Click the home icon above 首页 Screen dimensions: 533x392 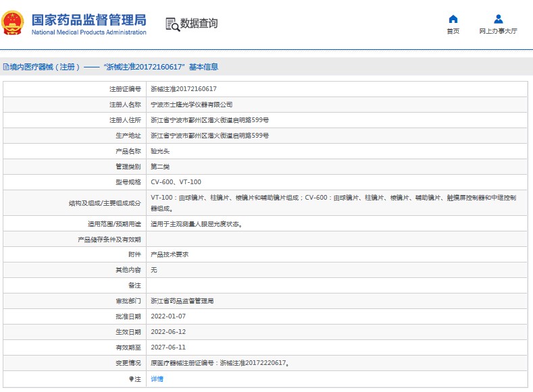click(453, 19)
